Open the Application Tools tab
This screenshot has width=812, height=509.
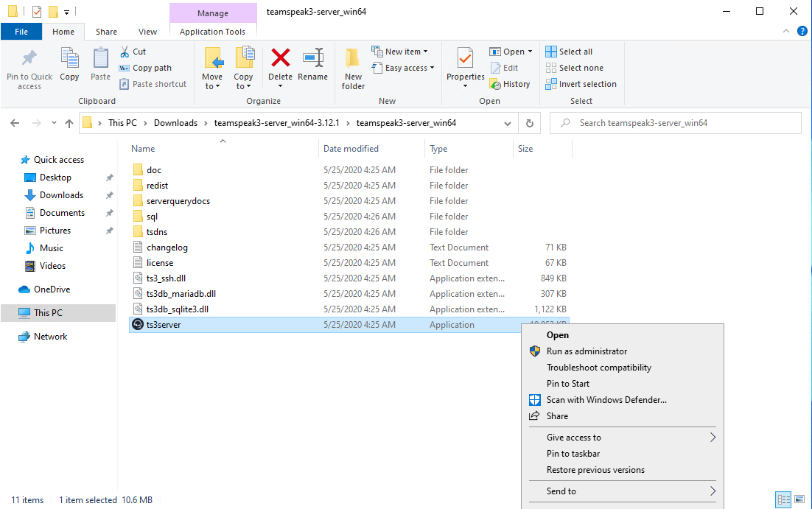(x=212, y=32)
